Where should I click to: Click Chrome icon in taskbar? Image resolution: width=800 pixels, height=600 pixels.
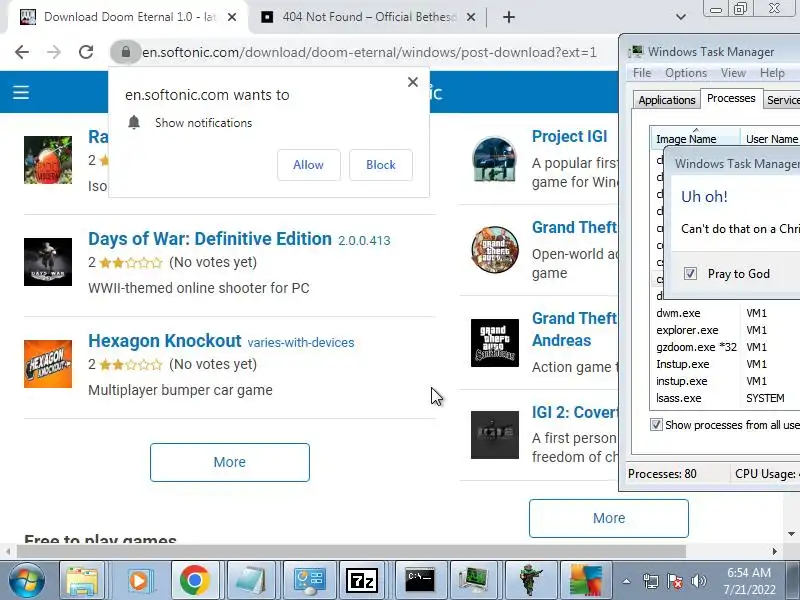(x=194, y=580)
